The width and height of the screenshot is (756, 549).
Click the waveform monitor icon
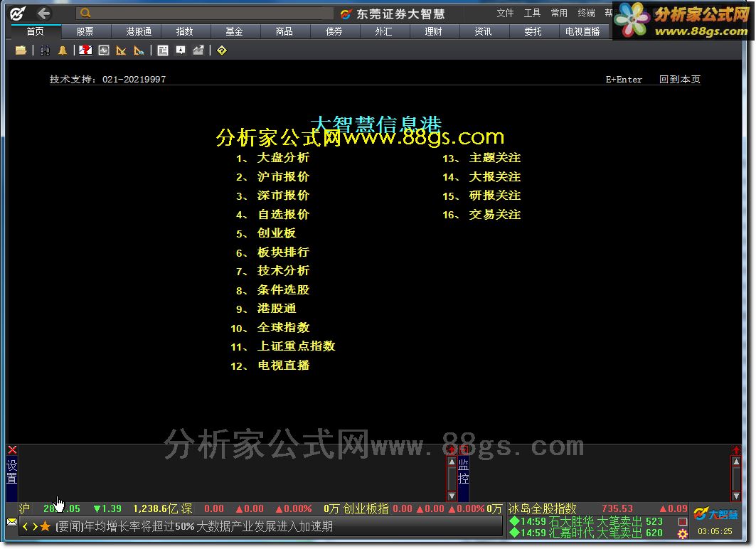point(104,50)
